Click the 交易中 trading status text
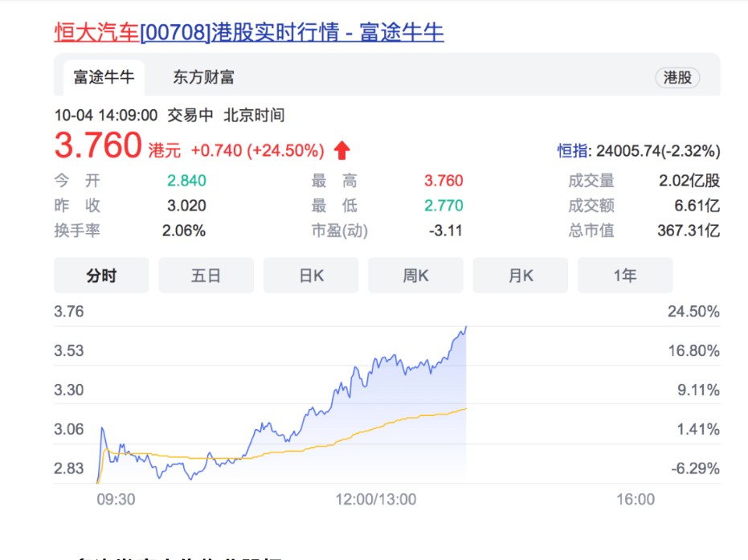This screenshot has width=748, height=560. [190, 116]
